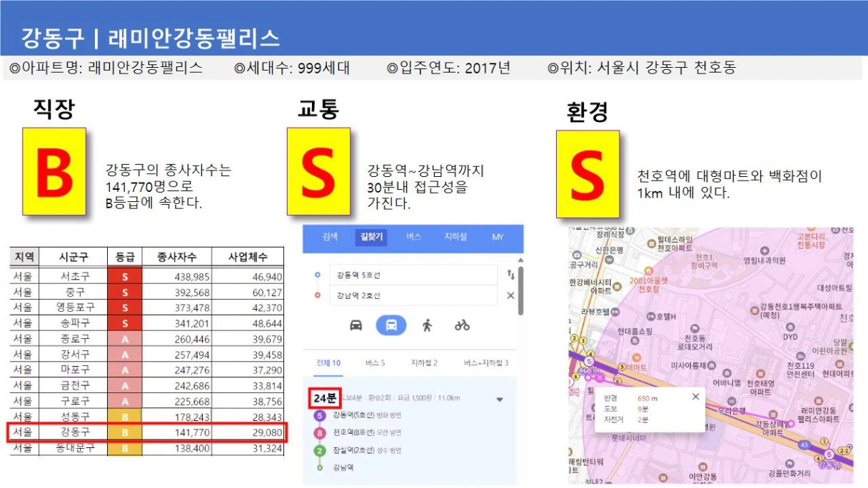Select the 서초구 cell in table

coord(73,276)
